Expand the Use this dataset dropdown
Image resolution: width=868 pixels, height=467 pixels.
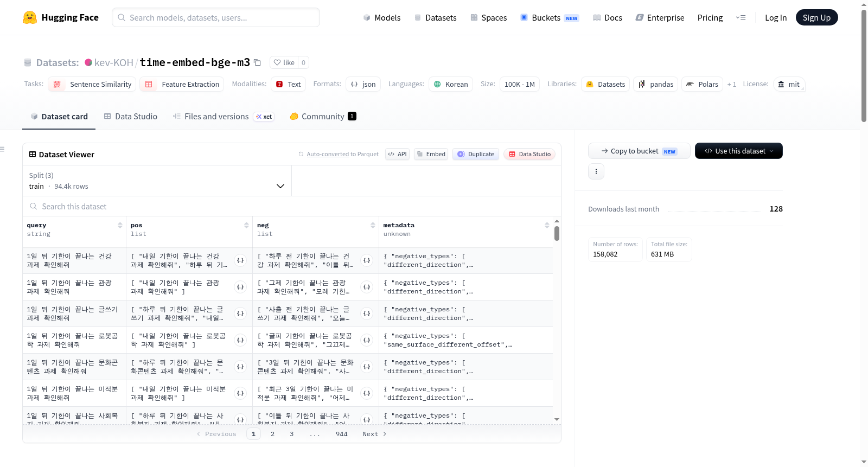pyautogui.click(x=739, y=151)
